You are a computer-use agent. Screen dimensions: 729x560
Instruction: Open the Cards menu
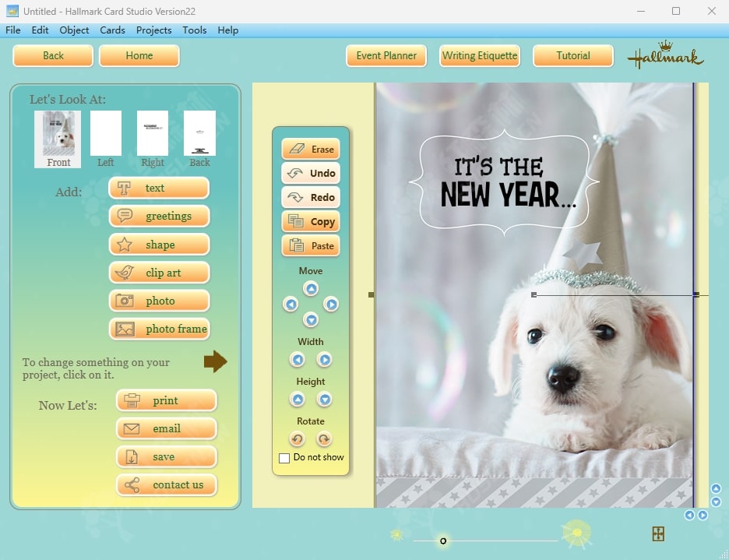click(112, 30)
